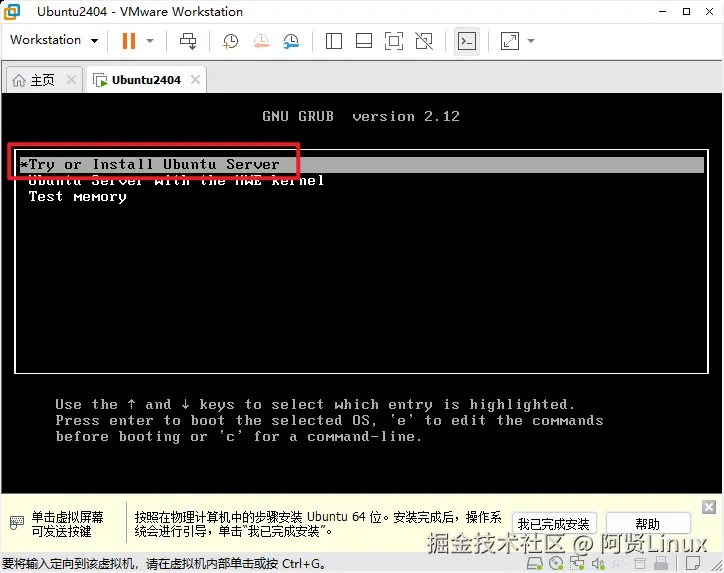Close the yellow installation hint bar

(709, 507)
